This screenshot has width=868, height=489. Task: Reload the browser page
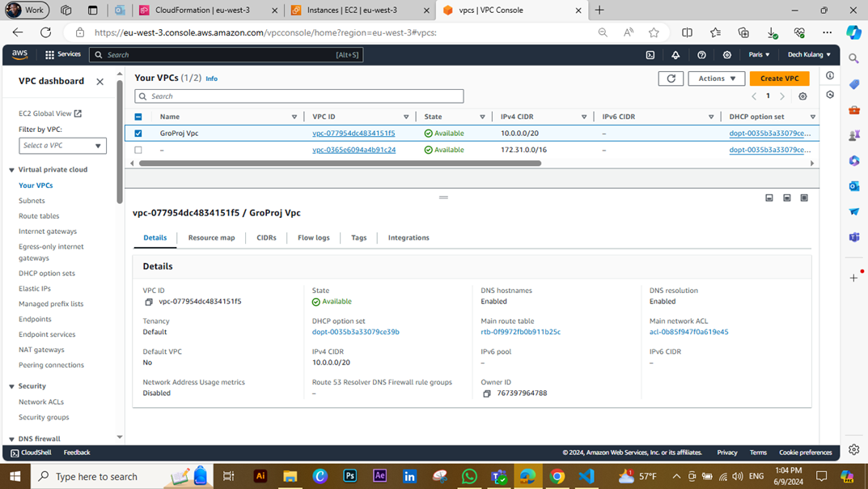(46, 32)
